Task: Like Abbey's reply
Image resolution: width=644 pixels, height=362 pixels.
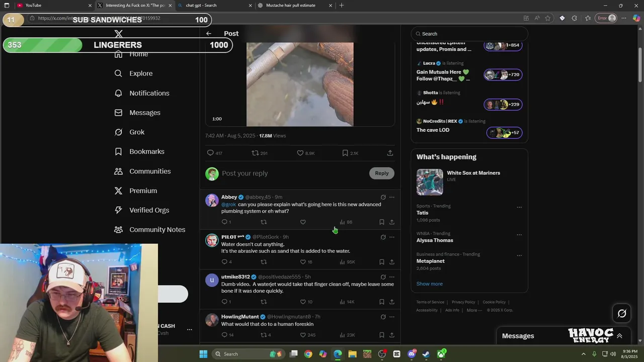Action: coord(303,222)
